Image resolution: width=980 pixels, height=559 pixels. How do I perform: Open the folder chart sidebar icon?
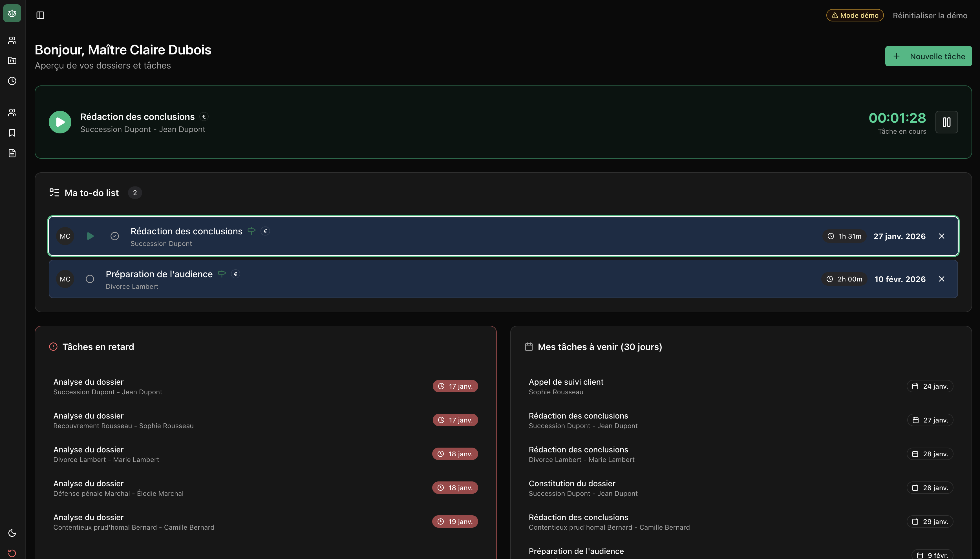(x=12, y=61)
